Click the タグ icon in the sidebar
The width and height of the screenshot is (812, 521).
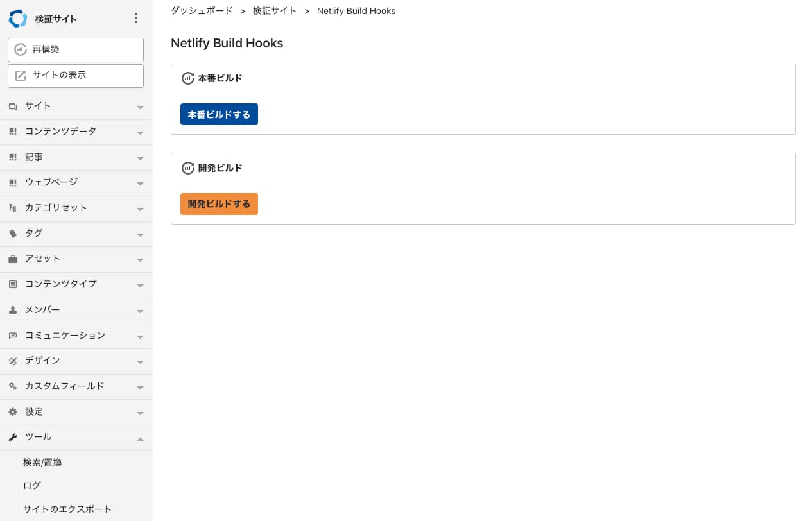[13, 234]
